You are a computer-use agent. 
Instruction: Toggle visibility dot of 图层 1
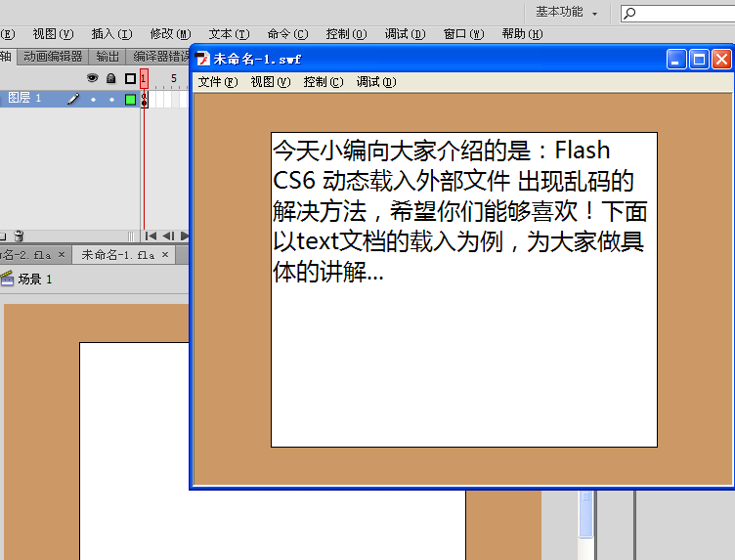pyautogui.click(x=93, y=100)
